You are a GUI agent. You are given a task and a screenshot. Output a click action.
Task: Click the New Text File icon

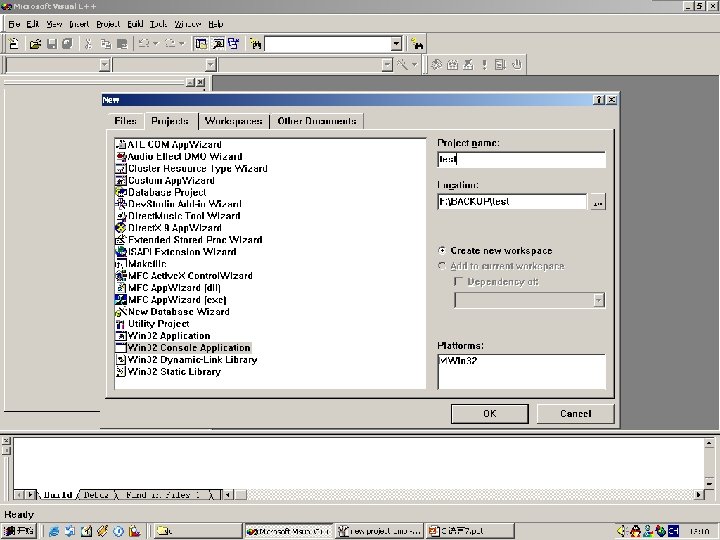[14, 44]
